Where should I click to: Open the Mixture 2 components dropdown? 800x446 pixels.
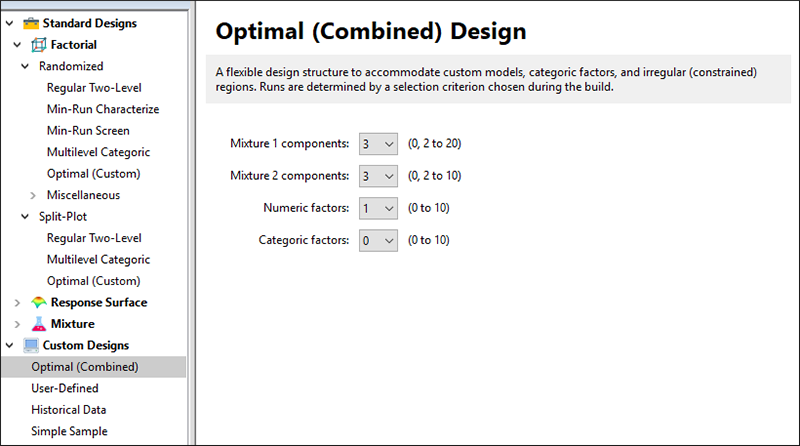[378, 176]
